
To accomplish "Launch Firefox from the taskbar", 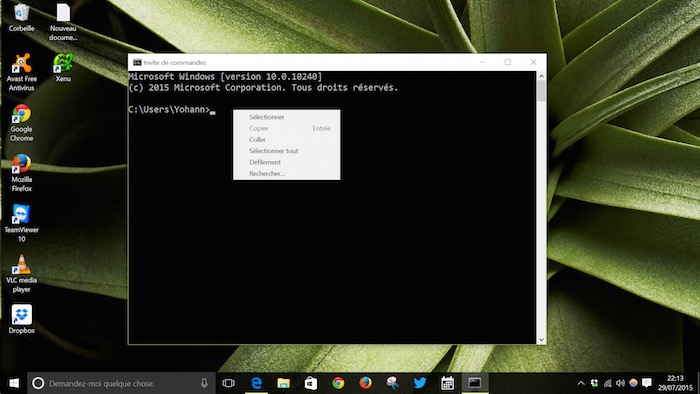I will tap(366, 383).
